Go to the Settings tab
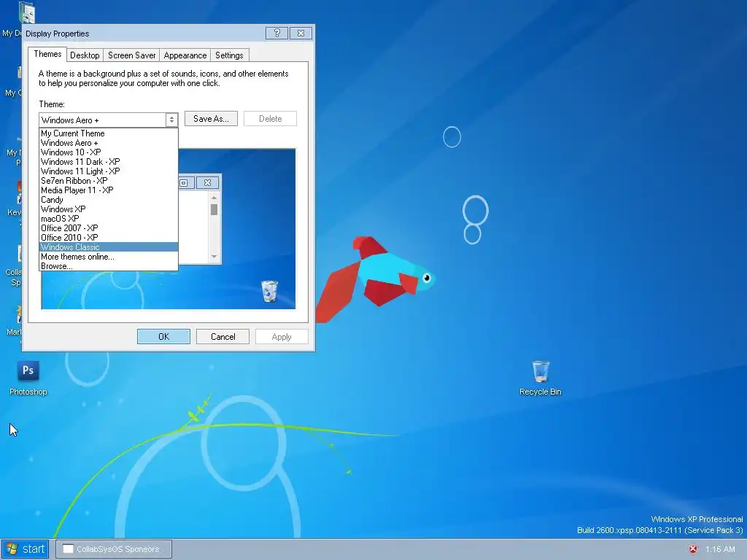747x560 pixels. 229,55
